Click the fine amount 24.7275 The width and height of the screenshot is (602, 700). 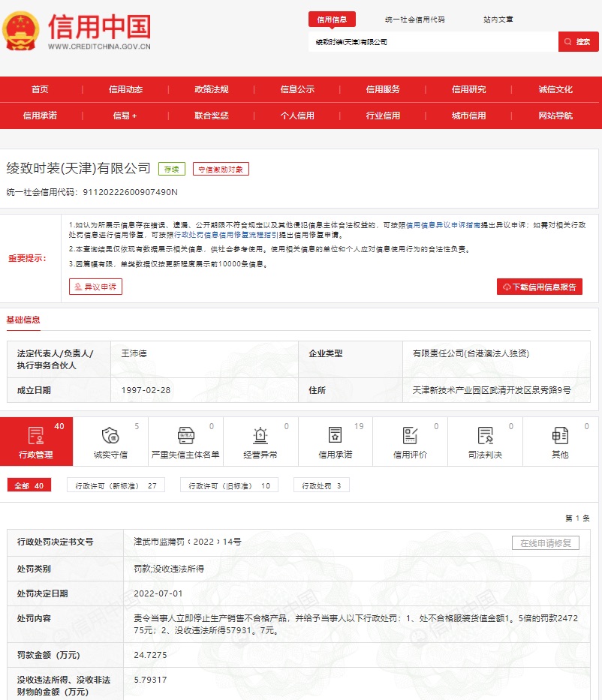(x=150, y=655)
